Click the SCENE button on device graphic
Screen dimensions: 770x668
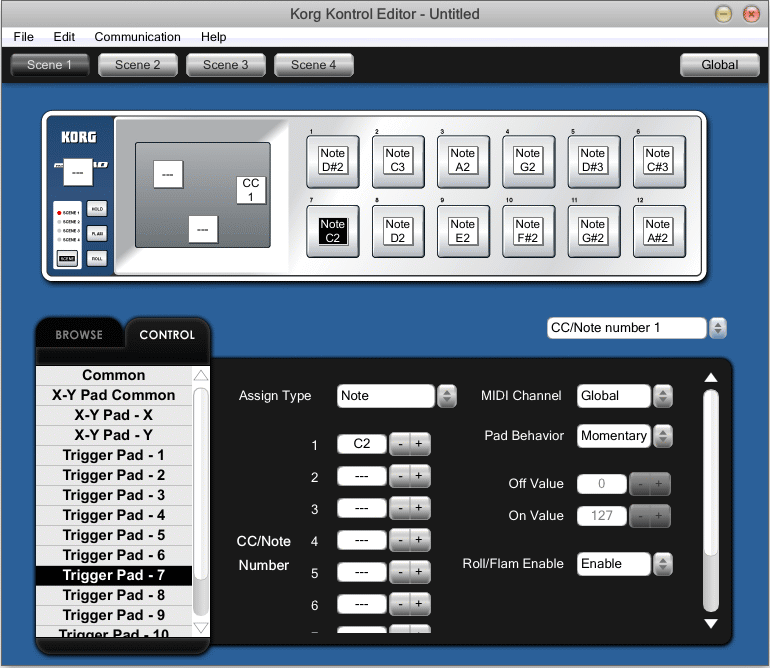point(67,258)
